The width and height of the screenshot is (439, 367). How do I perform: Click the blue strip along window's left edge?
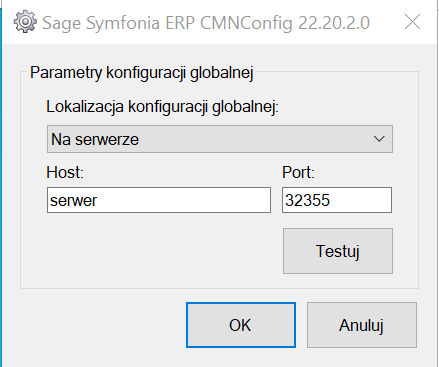1,183
